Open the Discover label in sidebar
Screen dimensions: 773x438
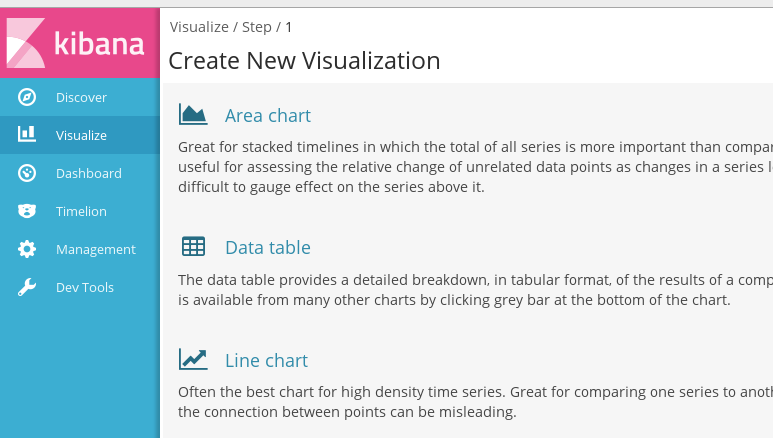click(81, 97)
